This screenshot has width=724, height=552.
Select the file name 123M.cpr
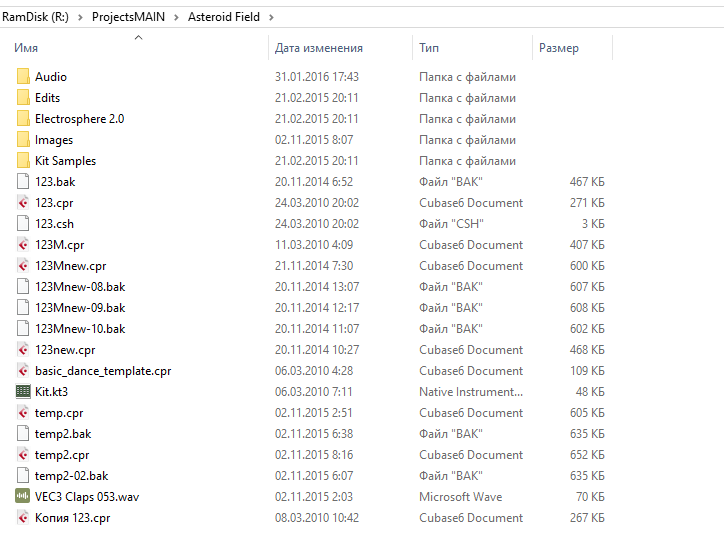click(60, 245)
